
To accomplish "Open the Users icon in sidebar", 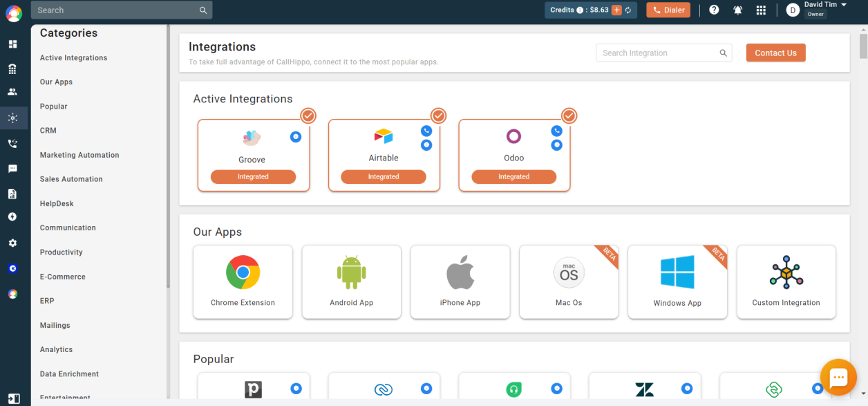I will pyautogui.click(x=12, y=92).
